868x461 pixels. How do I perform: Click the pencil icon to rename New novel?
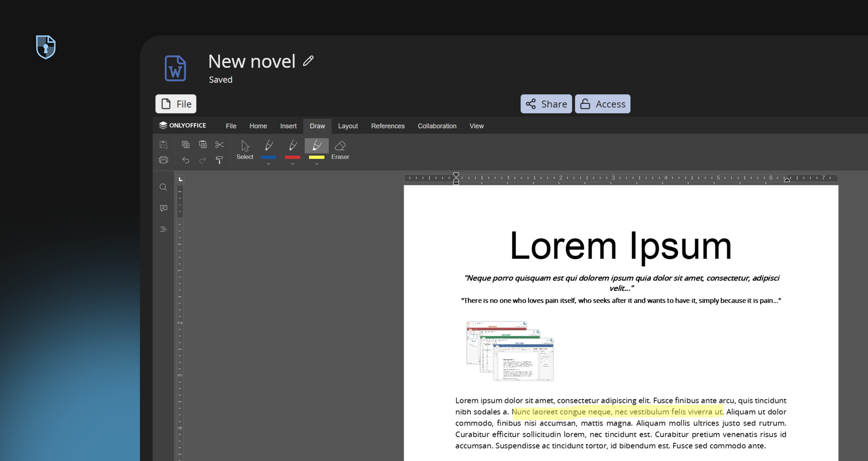tap(308, 61)
